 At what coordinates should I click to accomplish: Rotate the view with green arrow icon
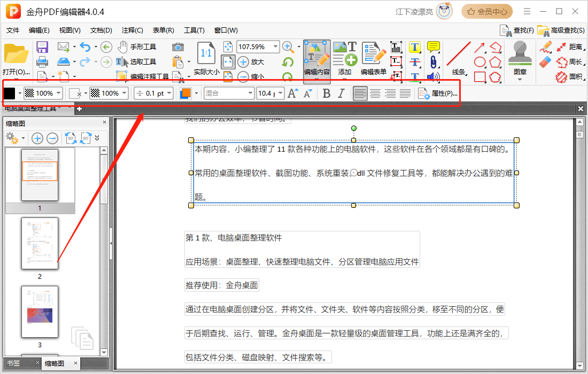click(x=288, y=62)
